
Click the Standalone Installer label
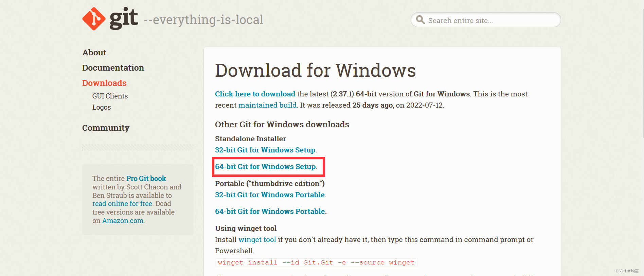pyautogui.click(x=250, y=139)
